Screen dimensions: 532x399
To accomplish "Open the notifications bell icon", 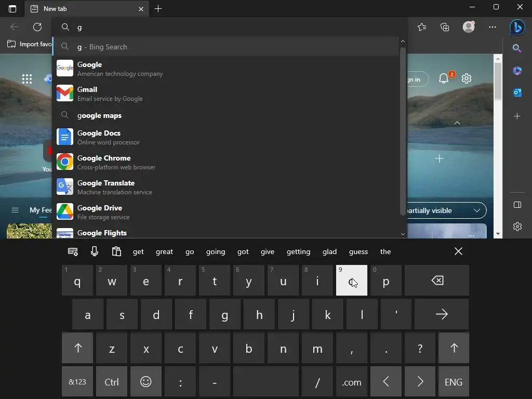I will [444, 79].
